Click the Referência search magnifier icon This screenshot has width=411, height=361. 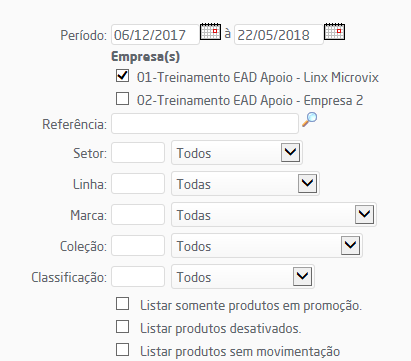pos(309,120)
